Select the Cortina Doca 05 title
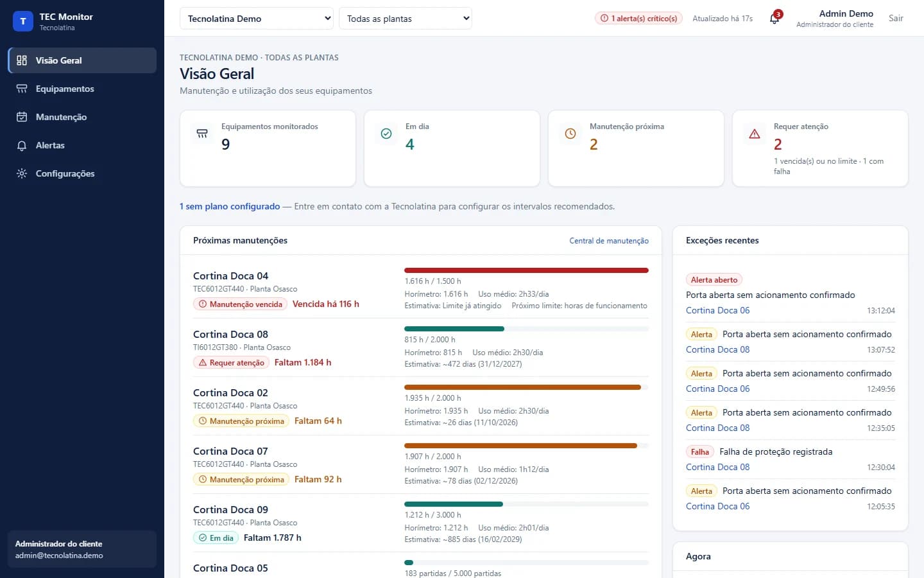Image resolution: width=924 pixels, height=578 pixels. tap(230, 568)
